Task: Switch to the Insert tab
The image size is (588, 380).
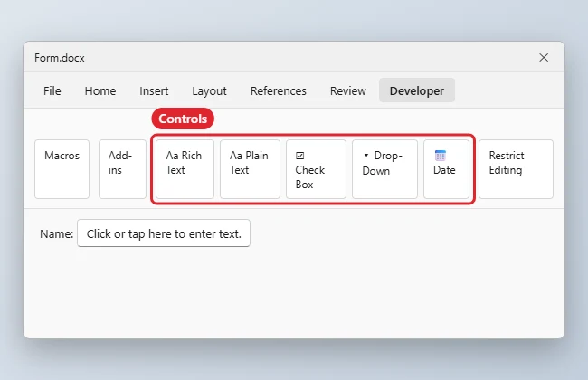Action: point(154,90)
